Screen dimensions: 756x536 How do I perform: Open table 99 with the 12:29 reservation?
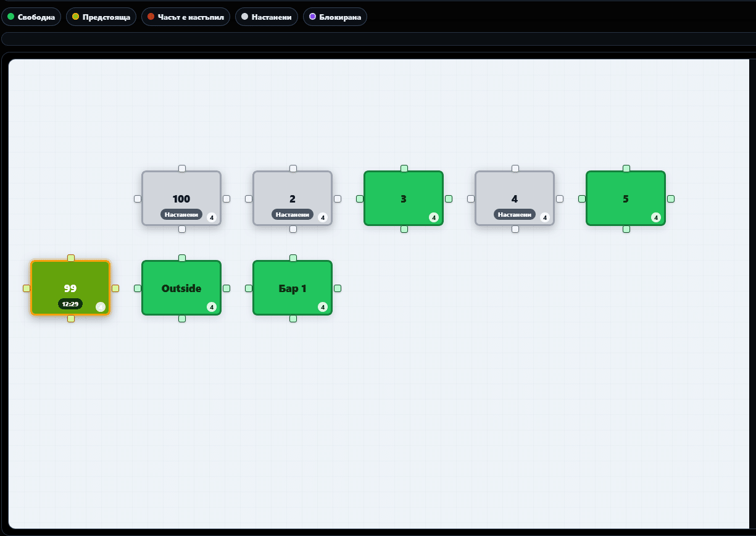coord(70,288)
